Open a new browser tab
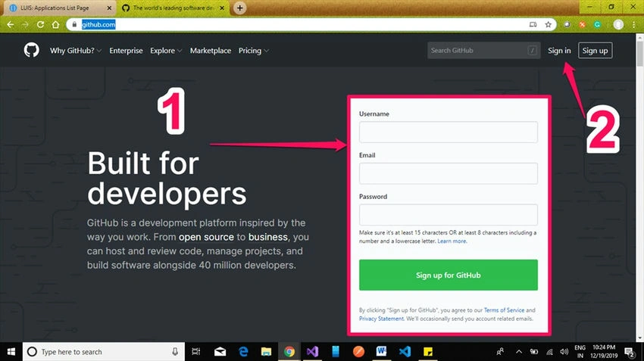This screenshot has width=644, height=361. [x=240, y=8]
